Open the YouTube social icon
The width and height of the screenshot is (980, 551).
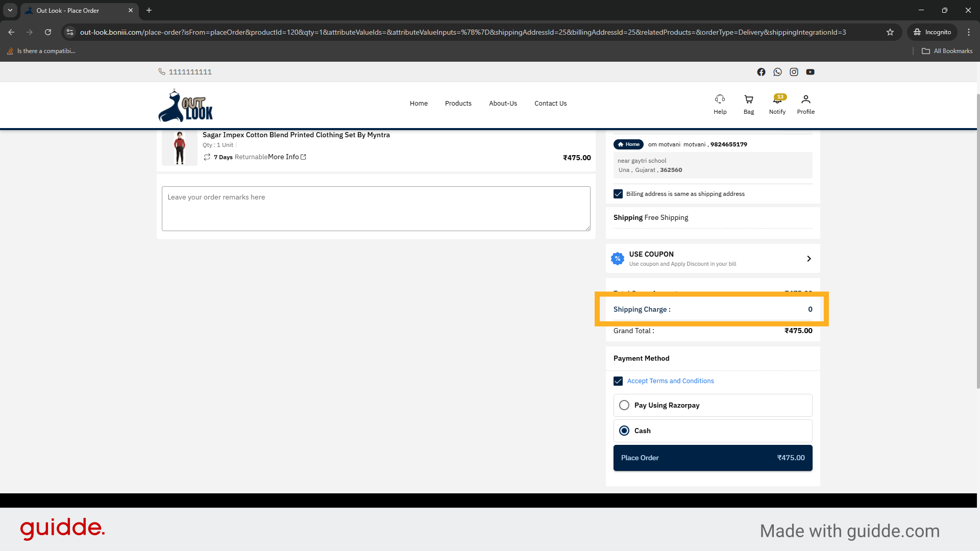810,72
